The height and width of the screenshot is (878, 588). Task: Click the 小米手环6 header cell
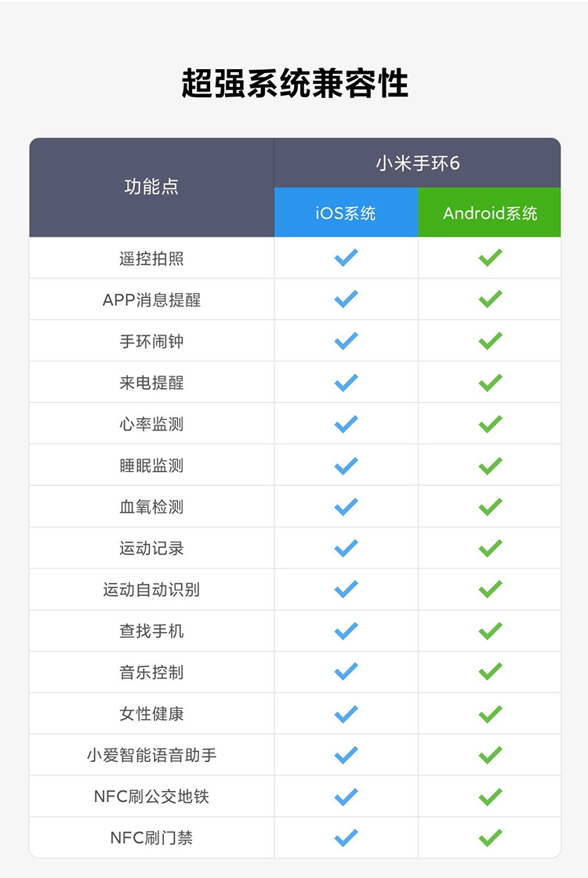pyautogui.click(x=417, y=164)
